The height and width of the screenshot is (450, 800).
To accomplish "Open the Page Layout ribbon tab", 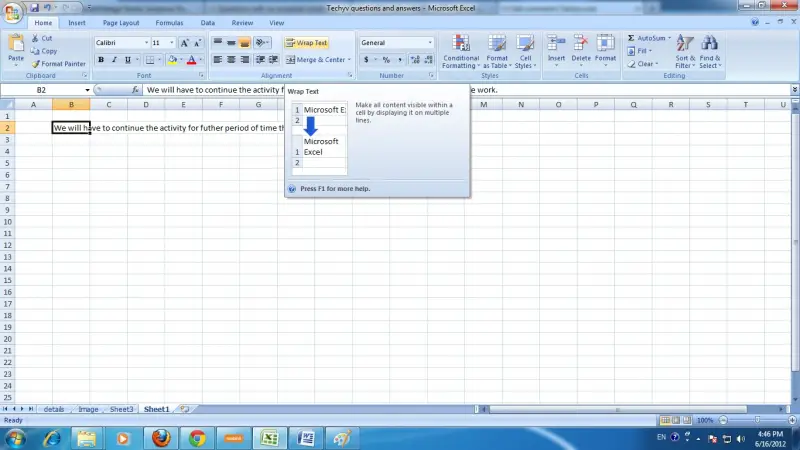I will tap(121, 23).
